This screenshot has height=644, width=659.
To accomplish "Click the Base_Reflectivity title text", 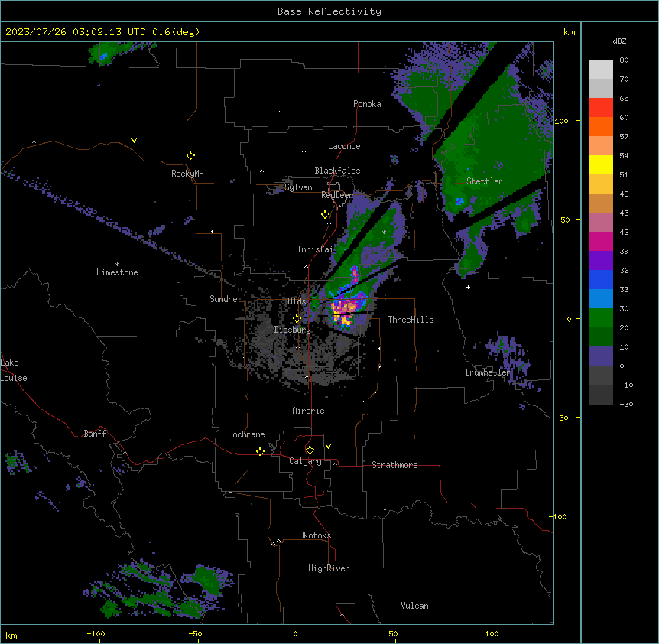I will click(x=329, y=11).
